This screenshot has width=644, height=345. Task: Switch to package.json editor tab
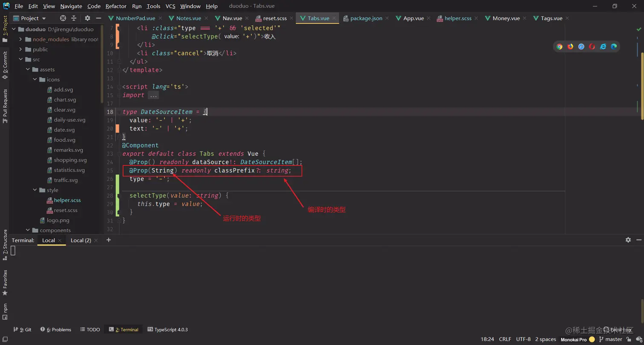(366, 18)
